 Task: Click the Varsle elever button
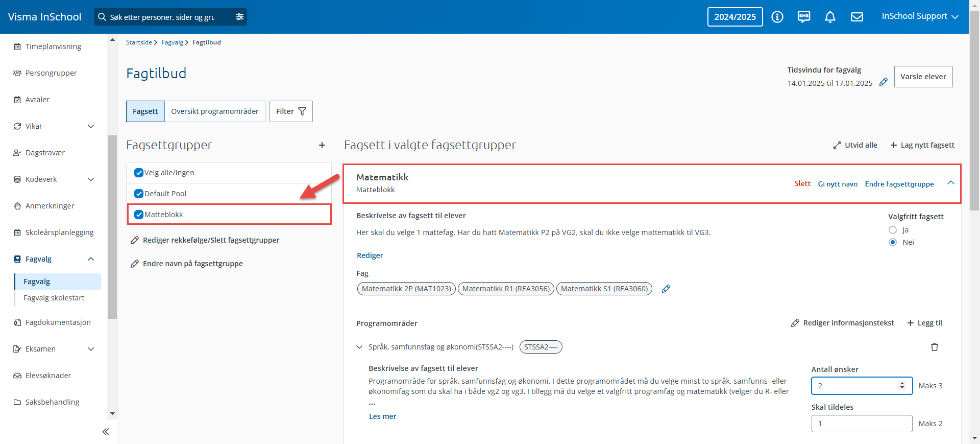point(923,77)
